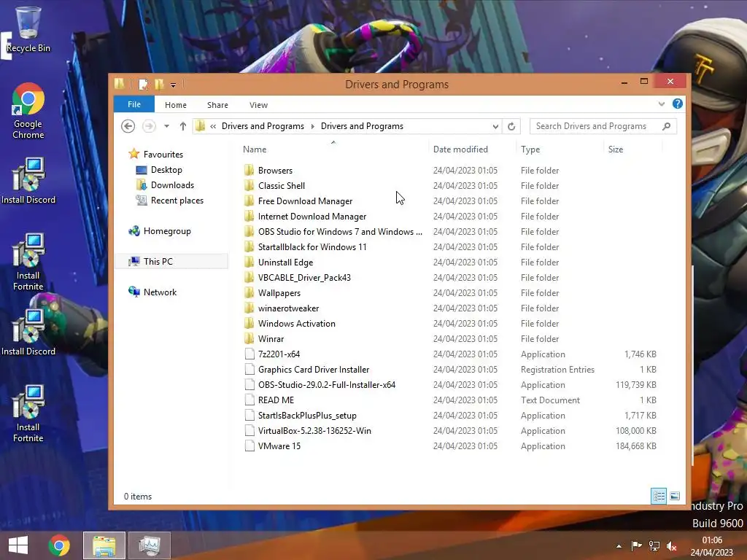The image size is (747, 560).
Task: Refresh the current folder view
Action: [511, 126]
